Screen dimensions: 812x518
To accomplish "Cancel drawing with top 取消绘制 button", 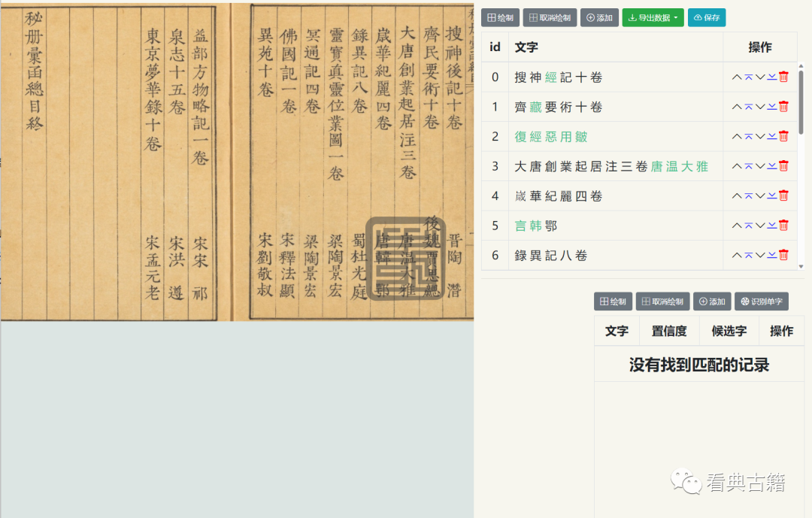I will (x=549, y=17).
